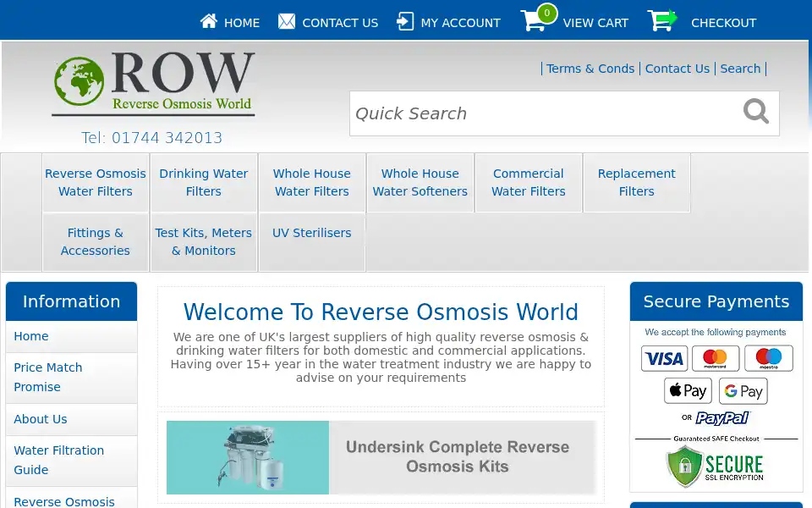Open Test Kits, Meters & Monitors category
The width and height of the screenshot is (812, 508).
tap(204, 241)
